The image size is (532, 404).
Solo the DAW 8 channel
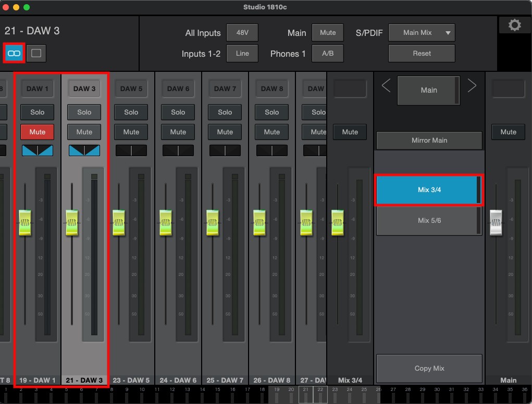point(271,112)
